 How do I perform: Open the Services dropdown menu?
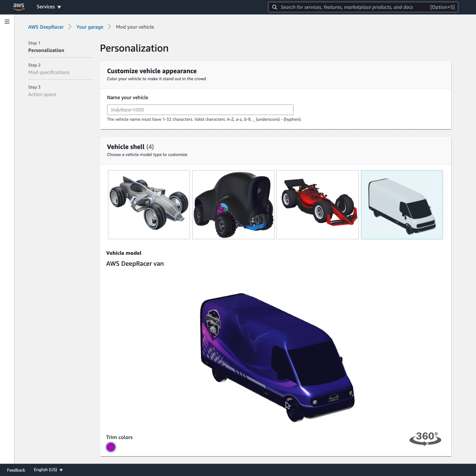coord(48,7)
